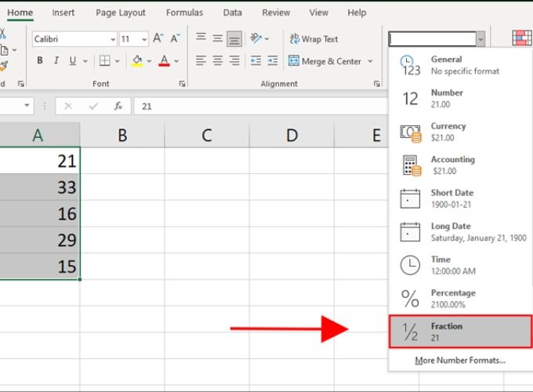Increase indent
The width and height of the screenshot is (533, 392).
pos(273,61)
